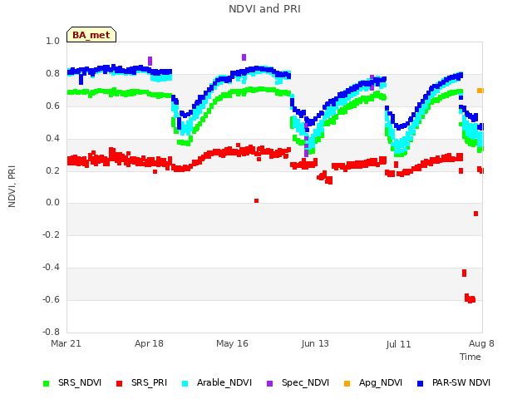Viewport: 532px width, 399px height.
Task: Click the 0.0 y-axis tick value
Action: point(52,203)
